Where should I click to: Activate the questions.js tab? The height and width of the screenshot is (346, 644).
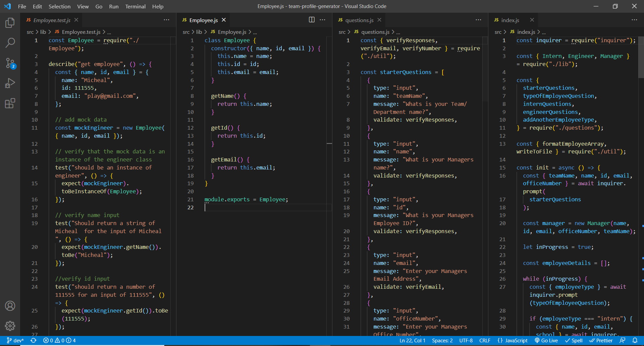point(359,20)
